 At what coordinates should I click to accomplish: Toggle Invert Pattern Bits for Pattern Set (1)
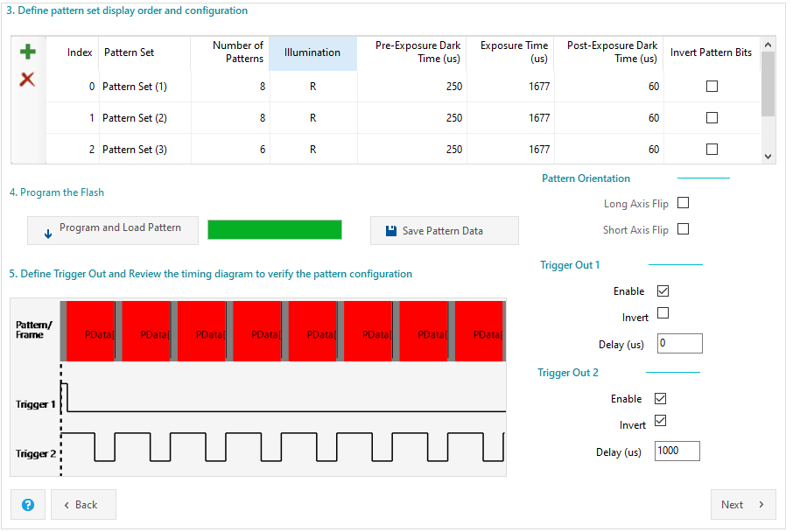point(712,87)
